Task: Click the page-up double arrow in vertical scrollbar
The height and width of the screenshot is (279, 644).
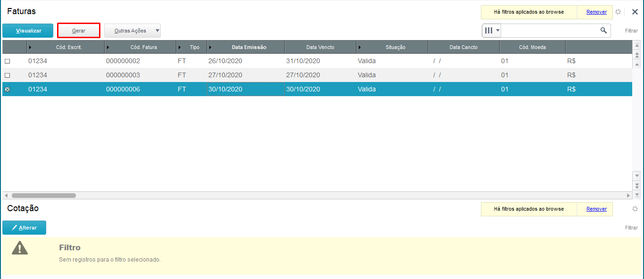Action: [637, 55]
